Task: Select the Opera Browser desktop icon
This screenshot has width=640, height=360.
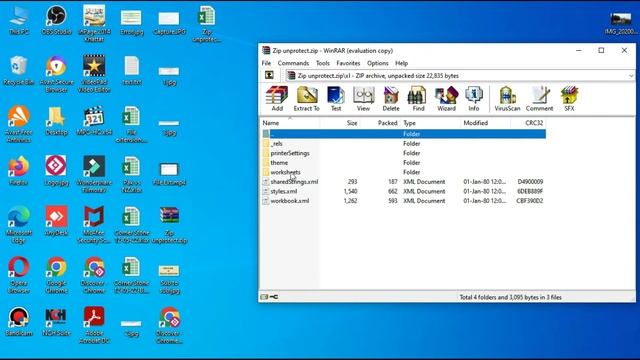Action: coord(18,275)
